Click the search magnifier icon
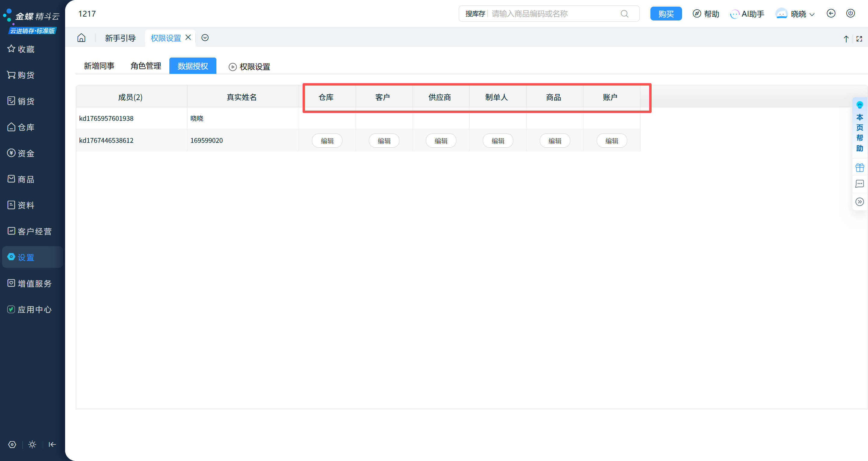This screenshot has height=461, width=868. click(x=624, y=14)
